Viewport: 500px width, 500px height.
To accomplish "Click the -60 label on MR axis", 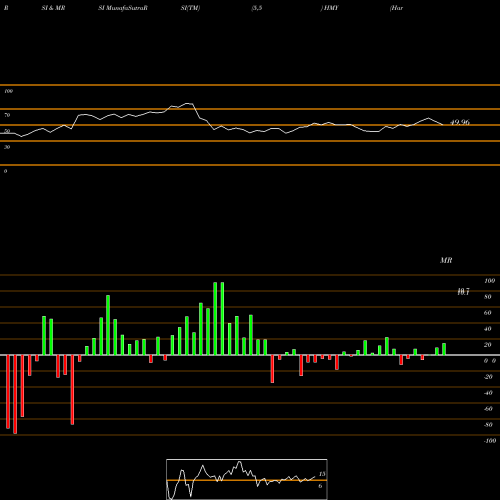I will click(488, 409).
